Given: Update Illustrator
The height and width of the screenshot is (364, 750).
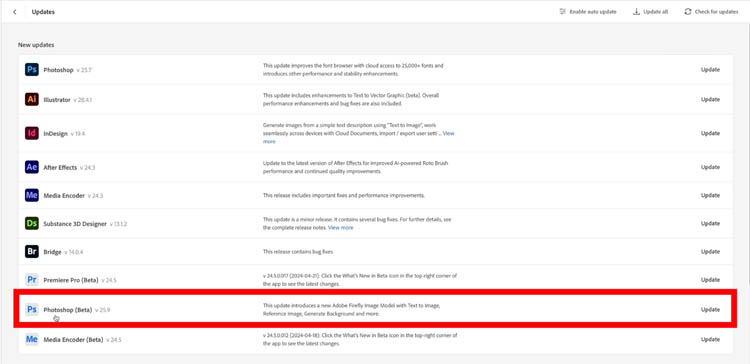Looking at the screenshot, I should (x=710, y=99).
